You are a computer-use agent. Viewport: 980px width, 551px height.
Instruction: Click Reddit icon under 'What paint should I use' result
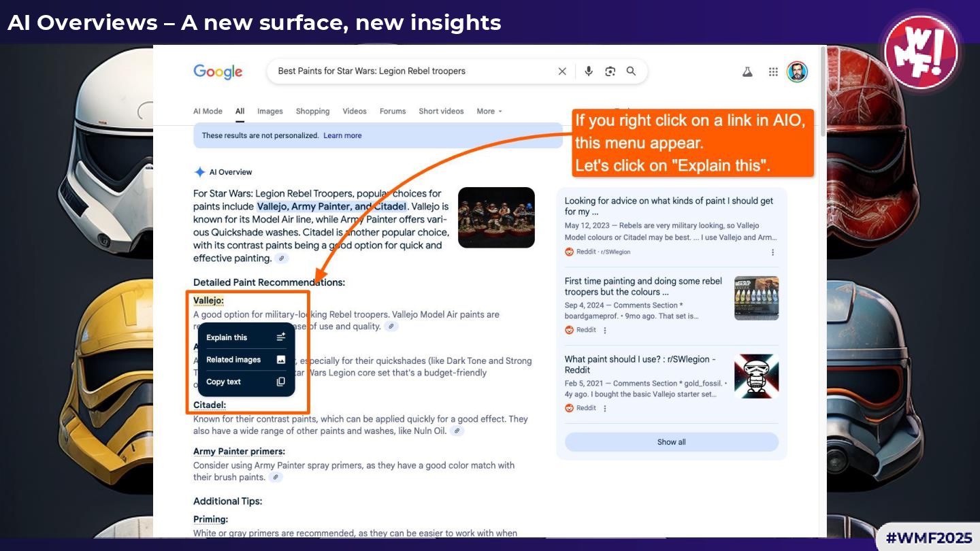coord(570,408)
